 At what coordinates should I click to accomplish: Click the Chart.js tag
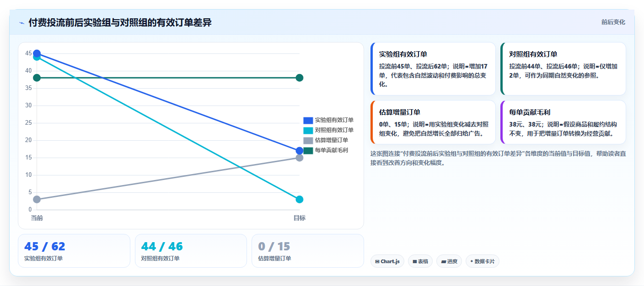[x=387, y=261]
